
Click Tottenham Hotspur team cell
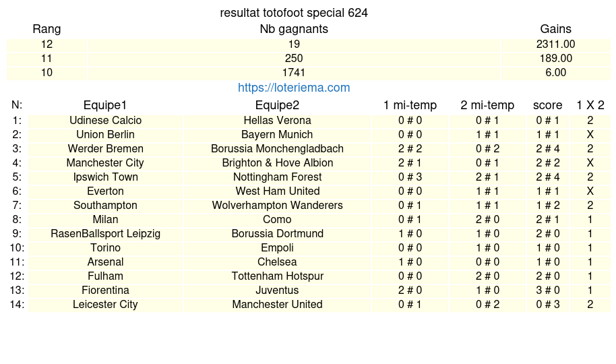point(277,276)
